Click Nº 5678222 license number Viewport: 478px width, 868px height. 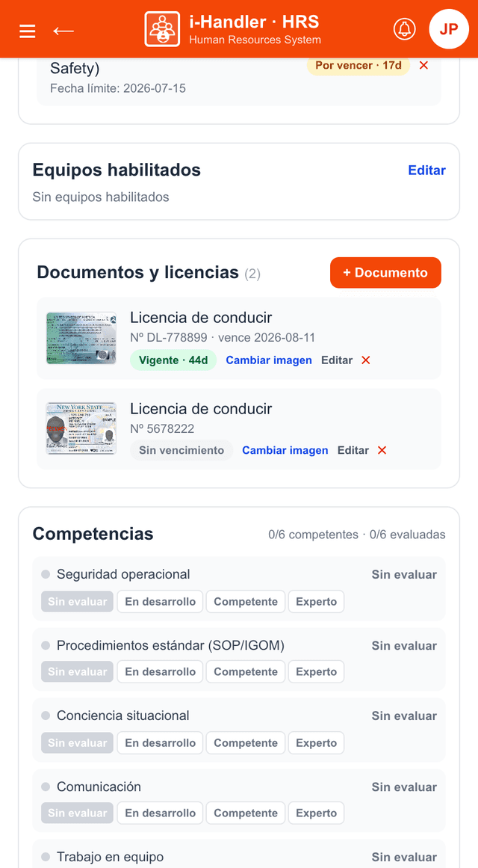162,428
